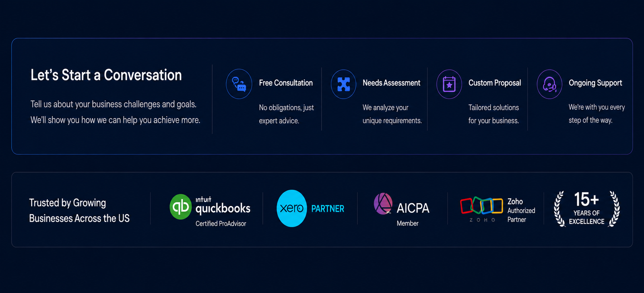
Task: Click the green QuickBooks qb logo
Action: pos(180,207)
